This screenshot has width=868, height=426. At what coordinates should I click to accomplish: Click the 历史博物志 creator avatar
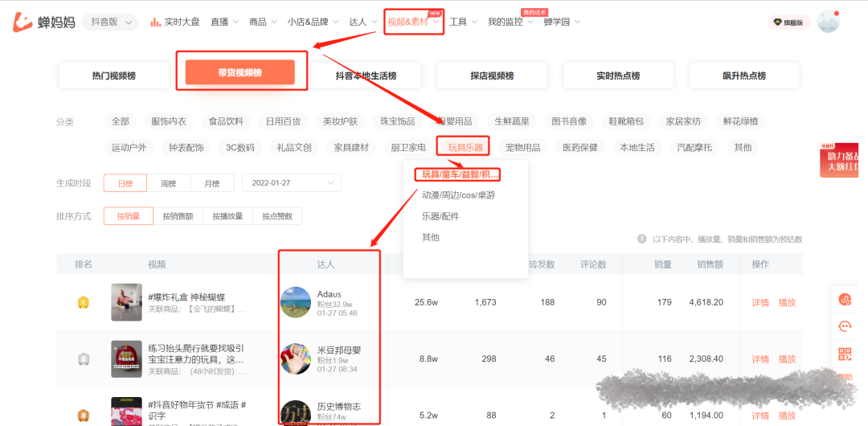(296, 413)
